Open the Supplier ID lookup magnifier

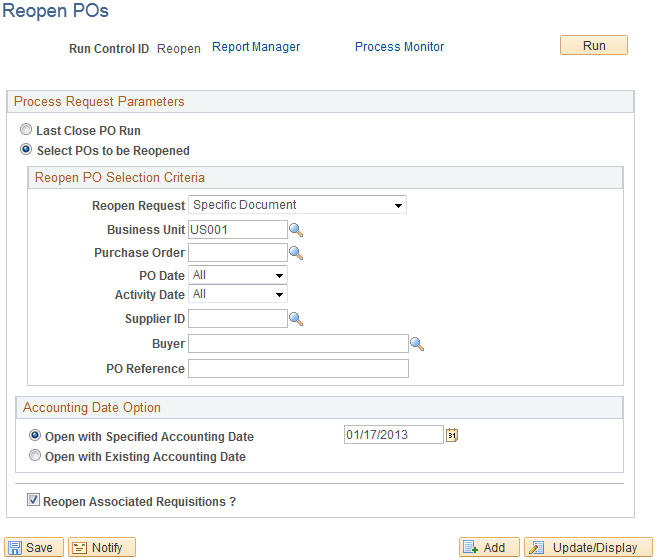[x=296, y=319]
